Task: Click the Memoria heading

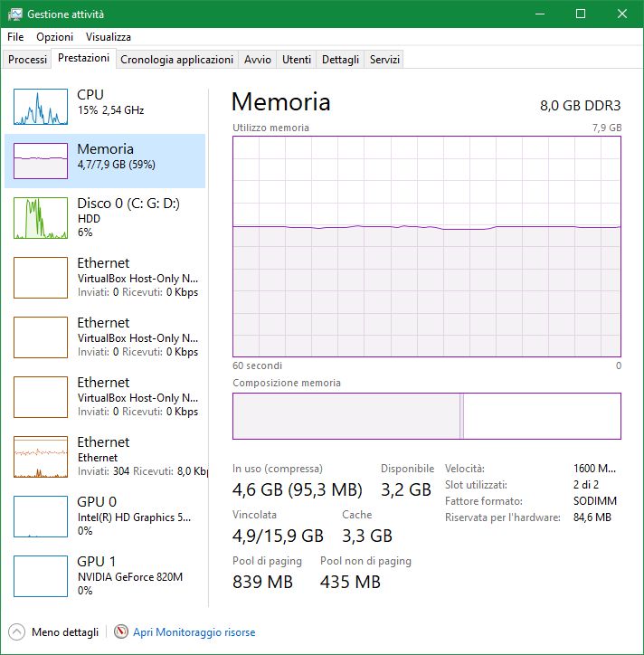Action: [x=281, y=102]
